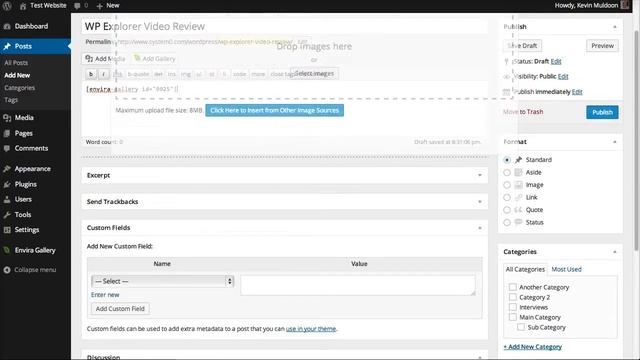640x360 pixels.
Task: Click the WordPress logo icon
Action: click(7, 6)
